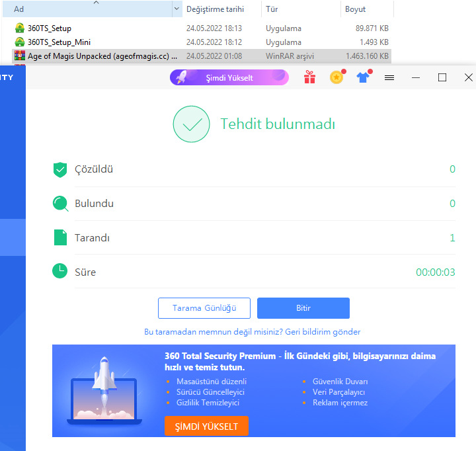476x451 pixels.
Task: Click the 89.871 KB size cell
Action: coord(372,28)
